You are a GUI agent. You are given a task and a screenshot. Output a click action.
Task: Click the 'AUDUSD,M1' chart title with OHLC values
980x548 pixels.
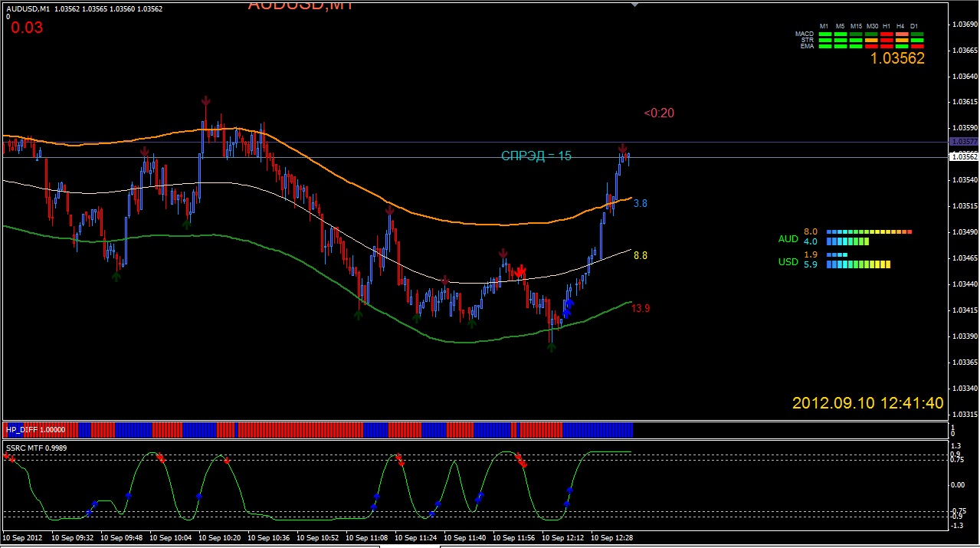coord(83,8)
